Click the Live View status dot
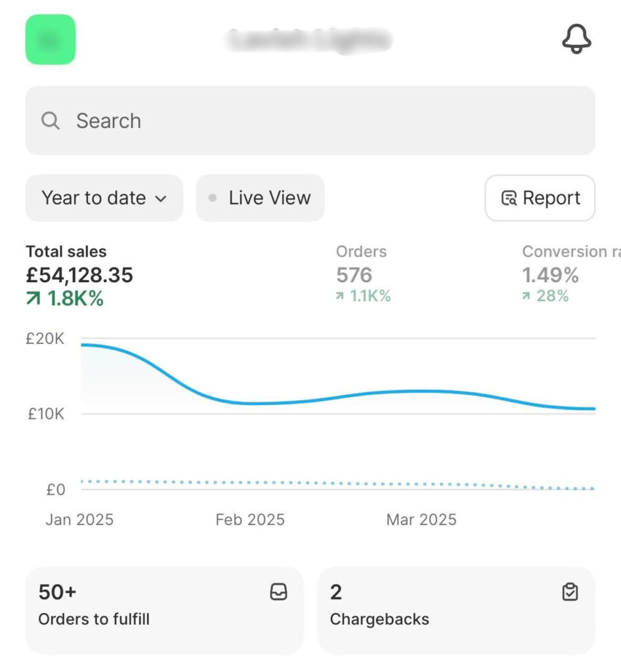621x672 pixels. [x=212, y=198]
